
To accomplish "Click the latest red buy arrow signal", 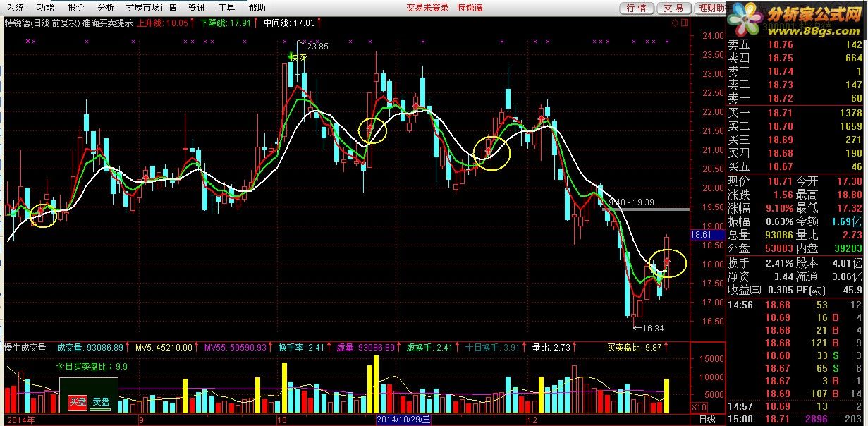I will click(x=666, y=262).
